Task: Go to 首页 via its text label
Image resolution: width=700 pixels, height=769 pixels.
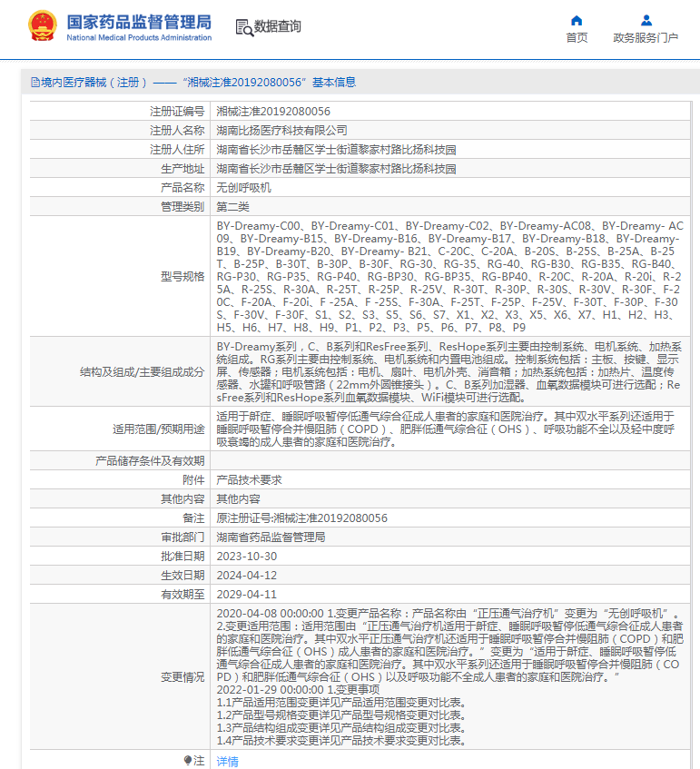Action: (577, 38)
